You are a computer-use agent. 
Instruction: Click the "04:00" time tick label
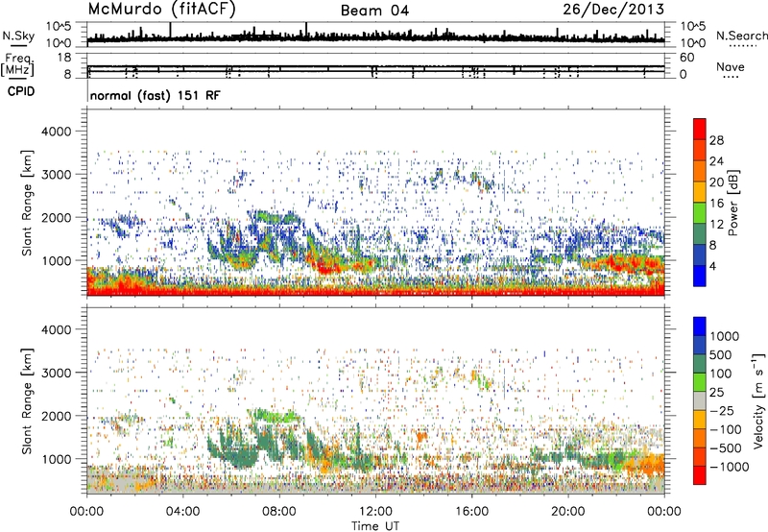point(182,512)
